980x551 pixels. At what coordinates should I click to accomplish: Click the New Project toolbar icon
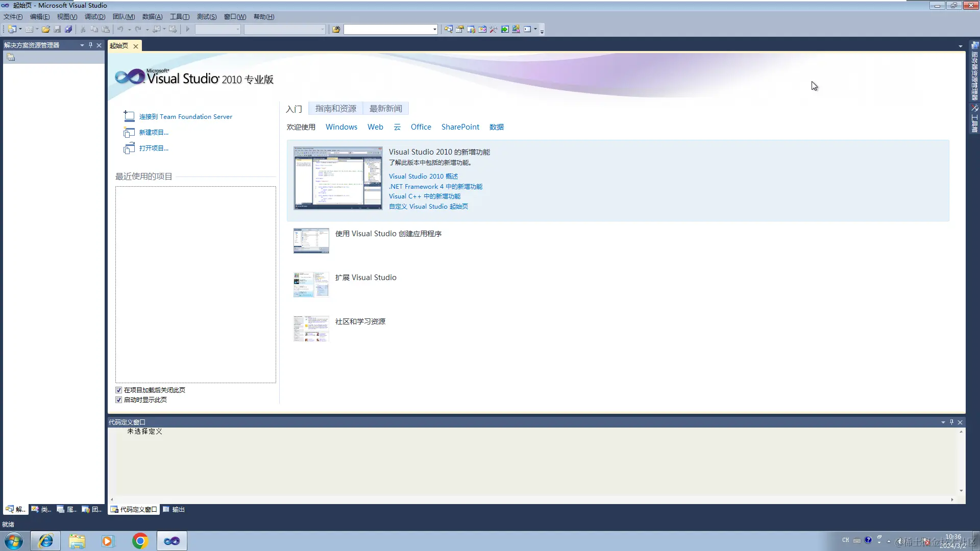(12, 30)
